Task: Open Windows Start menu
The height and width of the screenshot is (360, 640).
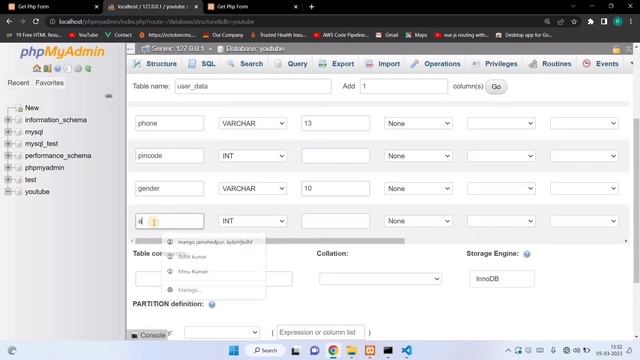Action: tap(234, 350)
